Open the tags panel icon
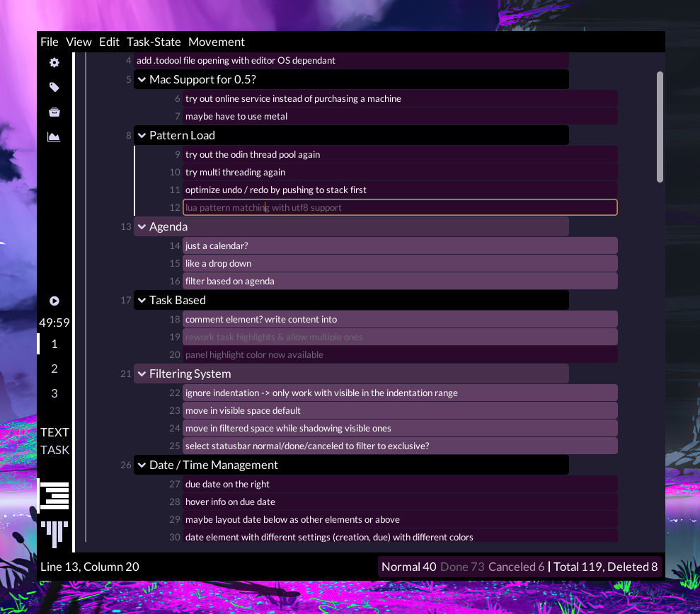Screen dimensions: 700x614 pyautogui.click(x=54, y=87)
